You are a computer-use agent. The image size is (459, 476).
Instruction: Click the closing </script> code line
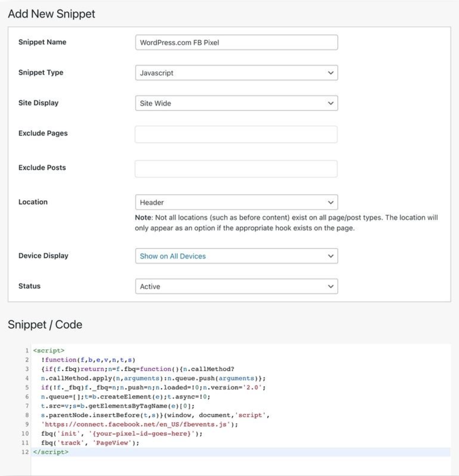[x=51, y=452]
